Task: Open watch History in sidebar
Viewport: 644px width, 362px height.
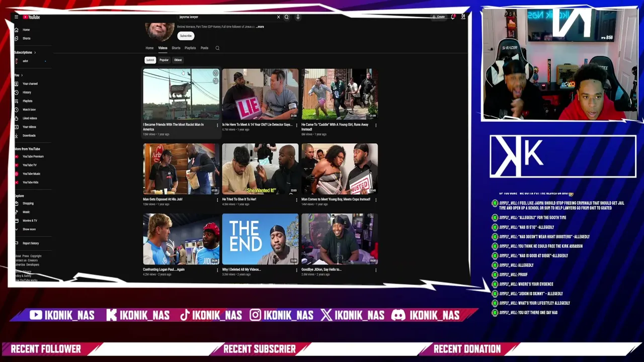Action: (27, 93)
